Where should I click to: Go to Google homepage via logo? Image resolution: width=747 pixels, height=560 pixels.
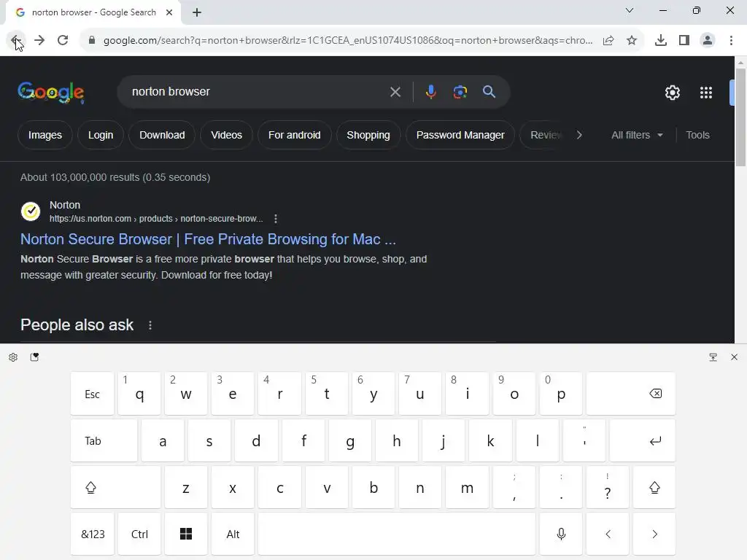(51, 92)
